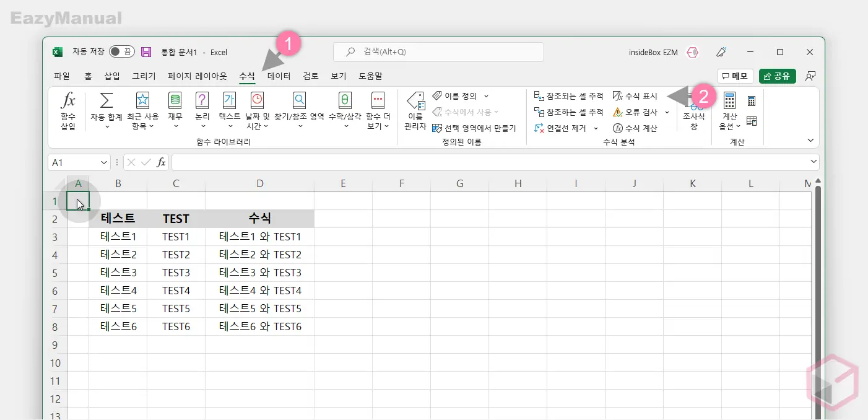
Task: Open 찾기/참조 영역 lookup functions
Action: 299,111
